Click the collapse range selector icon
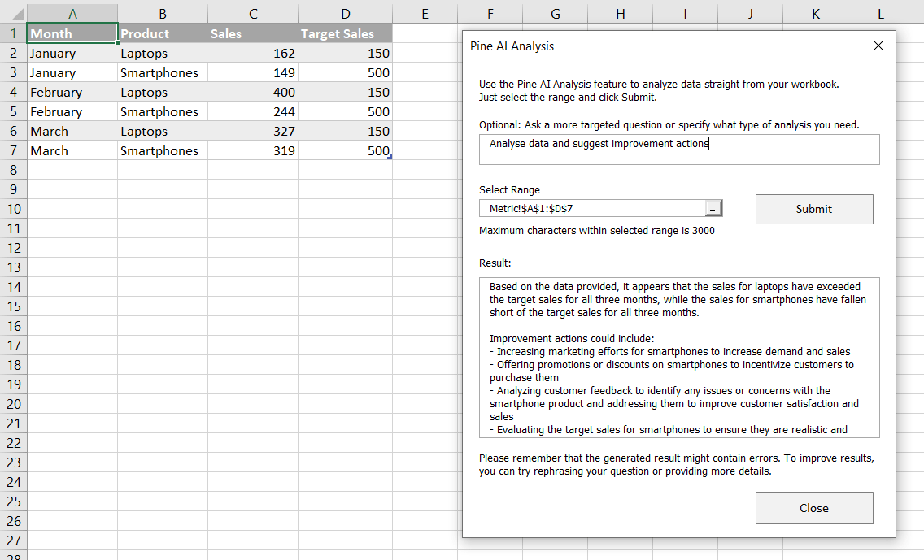Viewport: 924px width, 560px height. click(x=713, y=208)
